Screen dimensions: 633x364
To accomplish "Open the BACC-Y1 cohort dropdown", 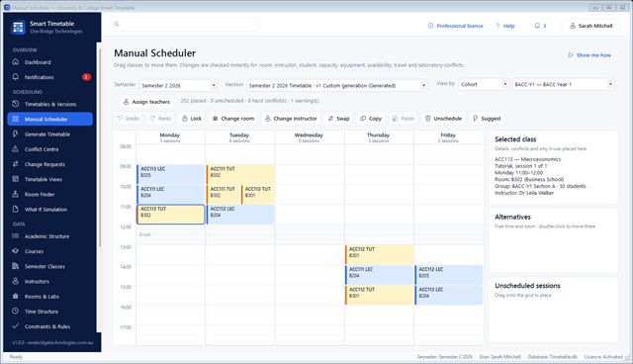I will (x=564, y=84).
